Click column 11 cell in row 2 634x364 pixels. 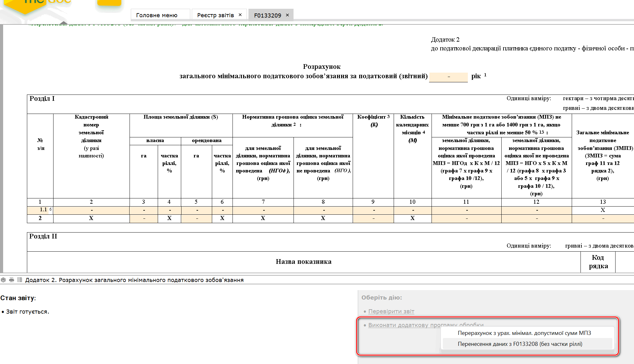pyautogui.click(x=466, y=218)
